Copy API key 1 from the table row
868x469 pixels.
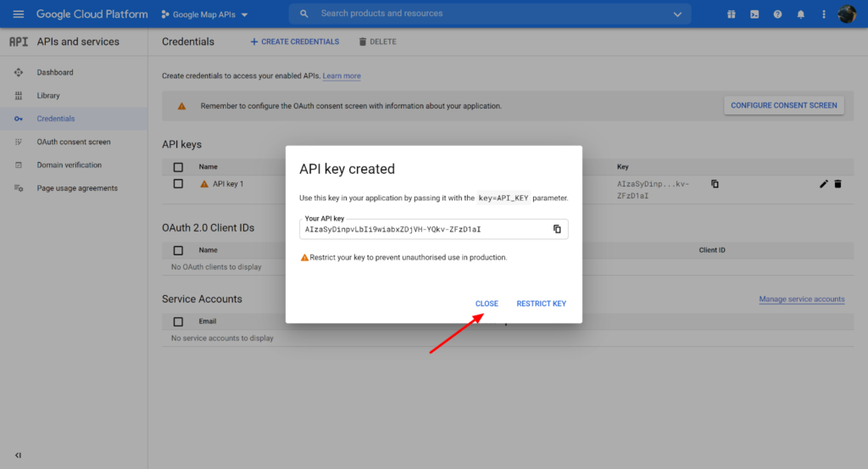(x=715, y=184)
